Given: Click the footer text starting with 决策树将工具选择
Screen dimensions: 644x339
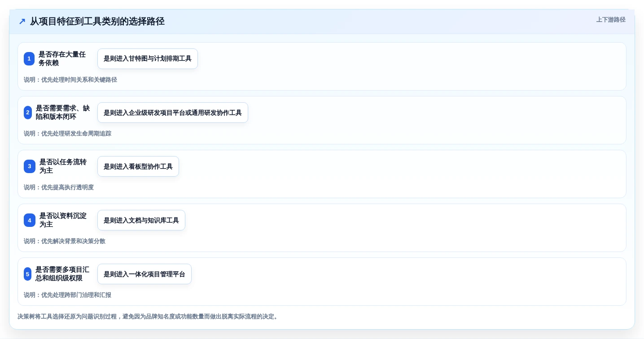Looking at the screenshot, I should [149, 317].
